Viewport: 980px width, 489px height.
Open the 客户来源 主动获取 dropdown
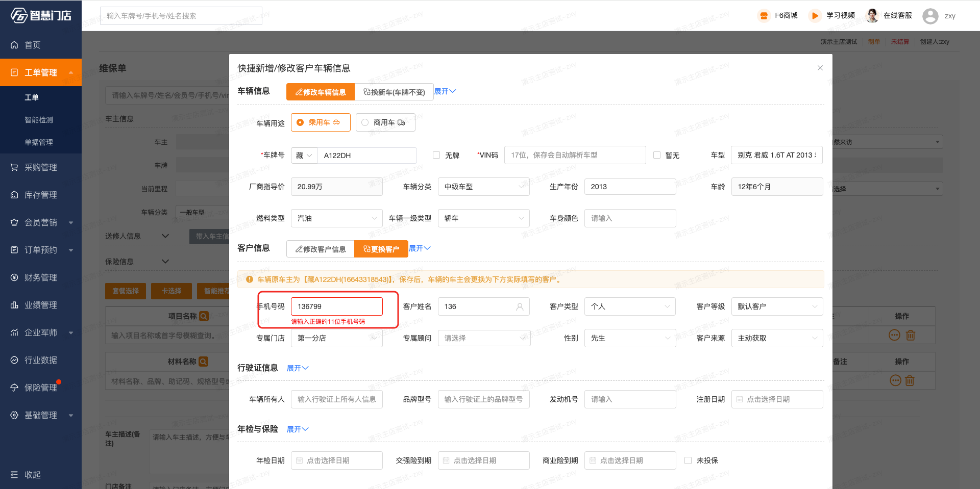pyautogui.click(x=777, y=338)
